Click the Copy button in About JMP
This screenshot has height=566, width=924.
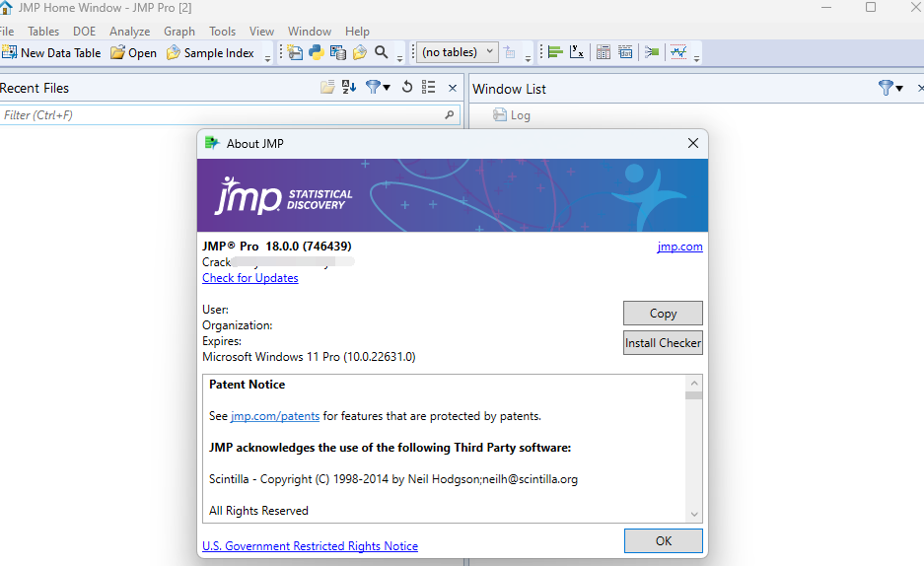663,314
